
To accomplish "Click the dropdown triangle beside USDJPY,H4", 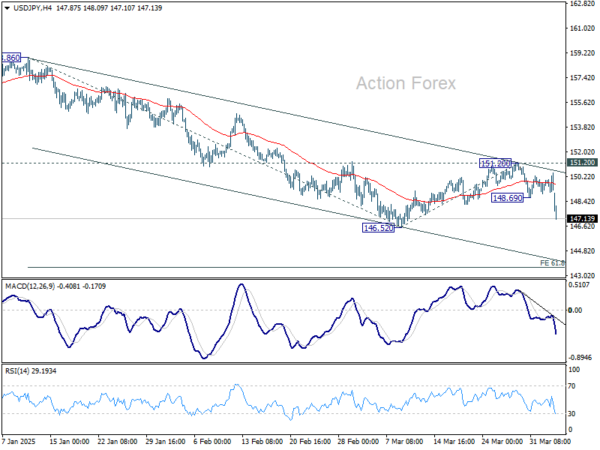I will [x=7, y=8].
